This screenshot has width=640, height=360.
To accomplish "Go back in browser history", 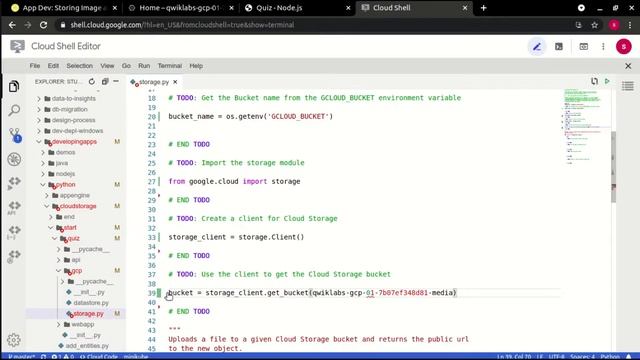I will tap(12, 25).
